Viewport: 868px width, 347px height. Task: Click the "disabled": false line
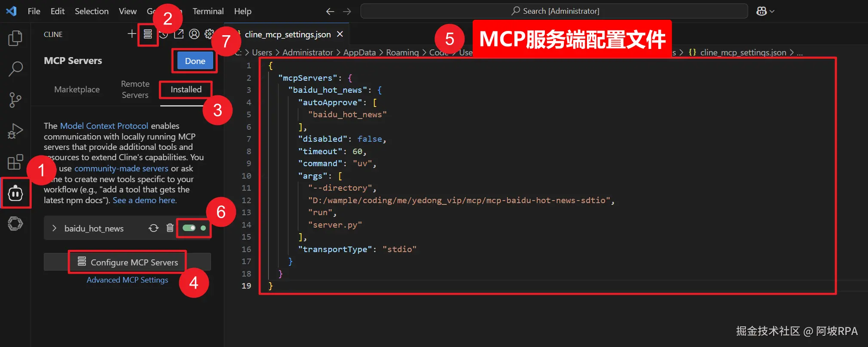342,139
